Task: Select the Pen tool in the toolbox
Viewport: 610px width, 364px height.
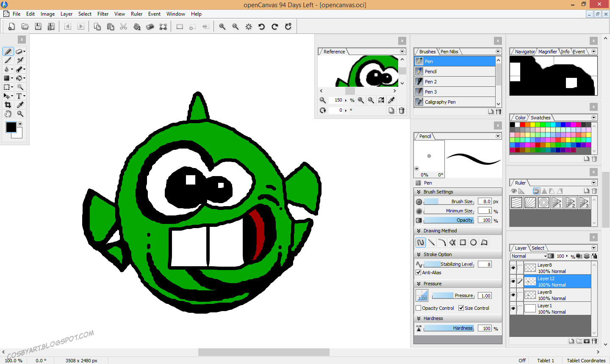Action: [x=8, y=52]
